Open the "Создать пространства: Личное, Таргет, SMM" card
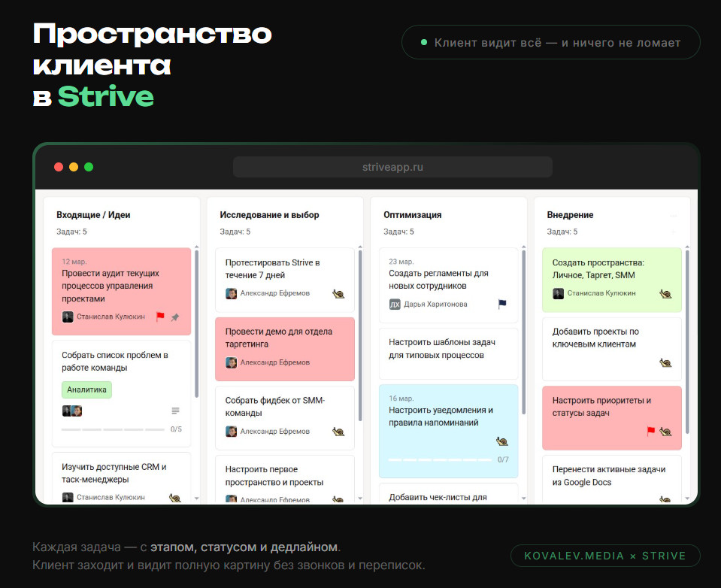 click(612, 280)
